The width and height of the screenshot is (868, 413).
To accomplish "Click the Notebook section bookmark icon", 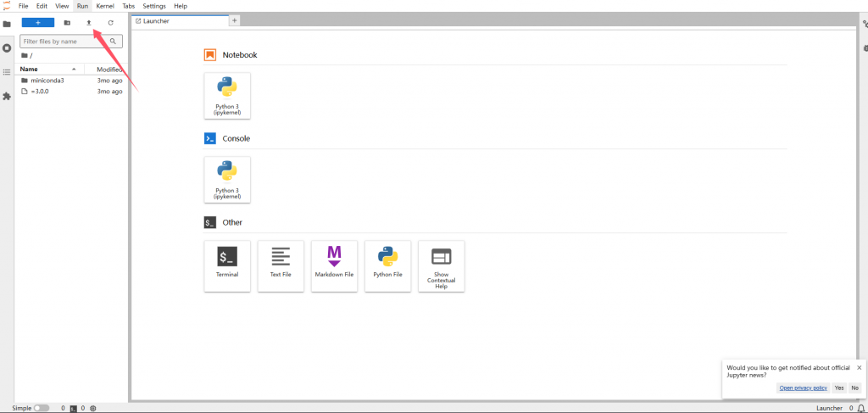I will 210,55.
